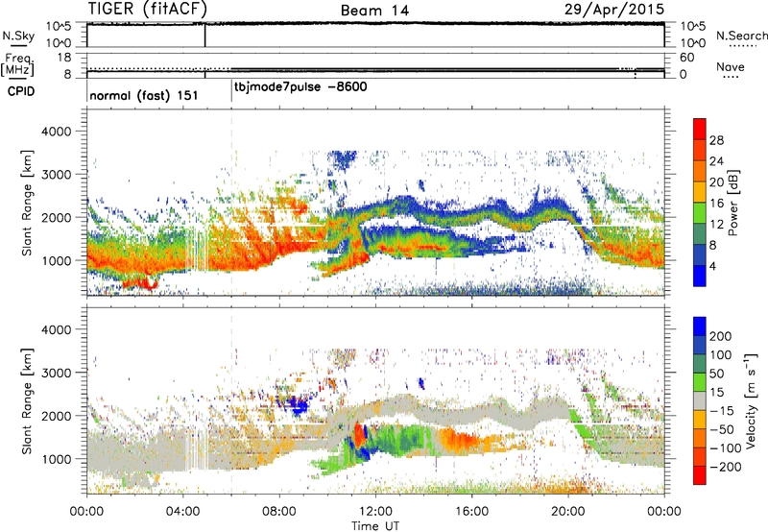Click the '4000' tick of the power panel
The width and height of the screenshot is (768, 532).
56,132
